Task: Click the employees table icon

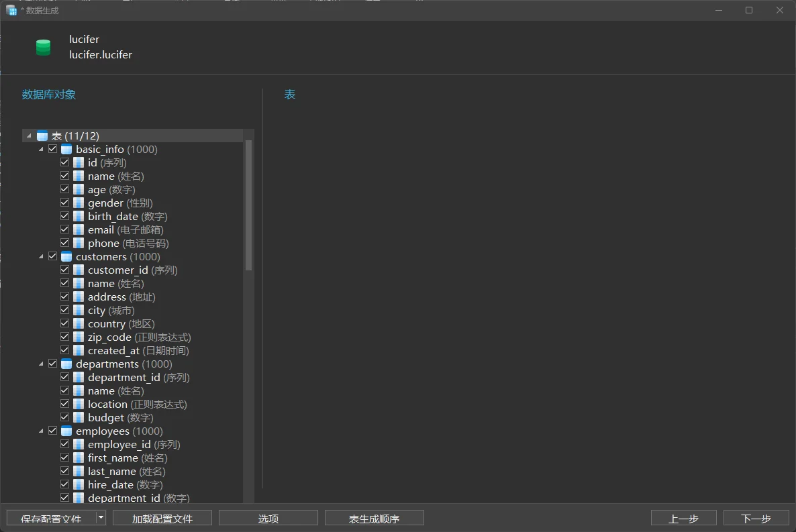Action: (x=66, y=431)
